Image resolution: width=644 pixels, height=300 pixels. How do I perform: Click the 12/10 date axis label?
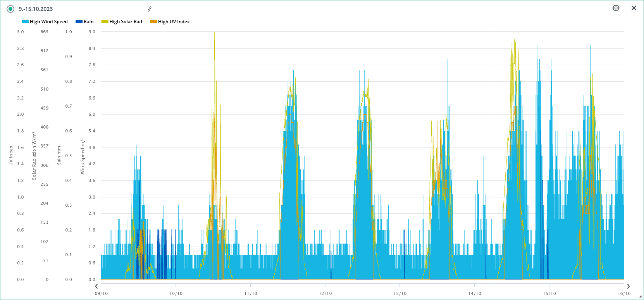coord(325,293)
